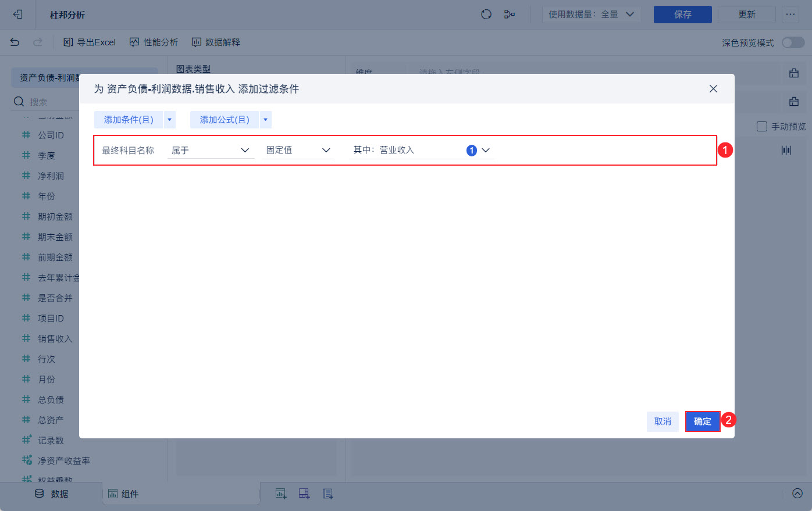Expand arrow next to 添加公式(且)
This screenshot has height=511, width=812.
point(266,120)
